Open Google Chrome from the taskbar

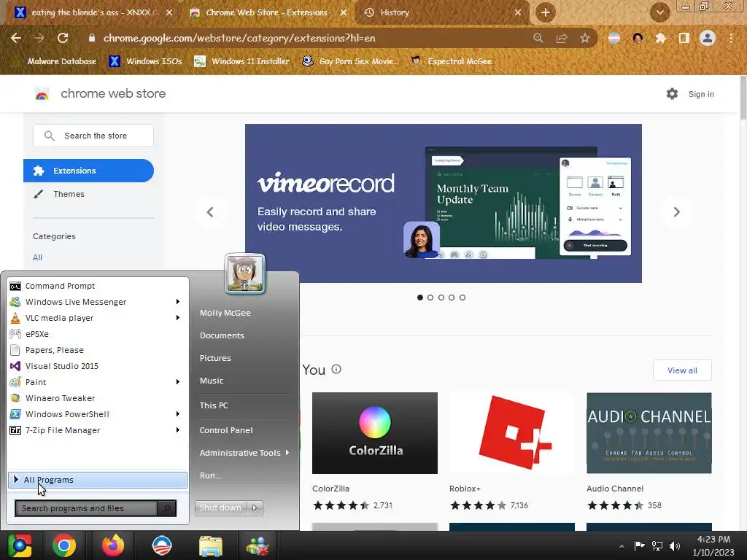click(64, 545)
